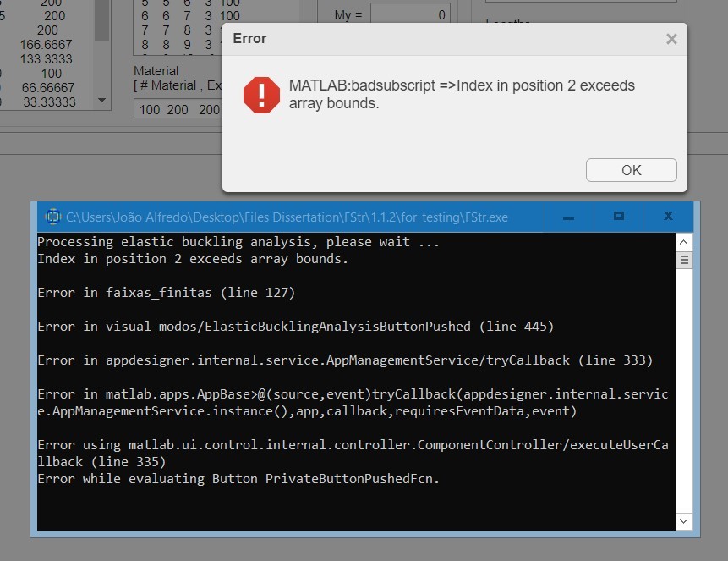Viewport: 728px width, 561px height.
Task: Click value 166.6667 in left list
Action: click(x=46, y=45)
